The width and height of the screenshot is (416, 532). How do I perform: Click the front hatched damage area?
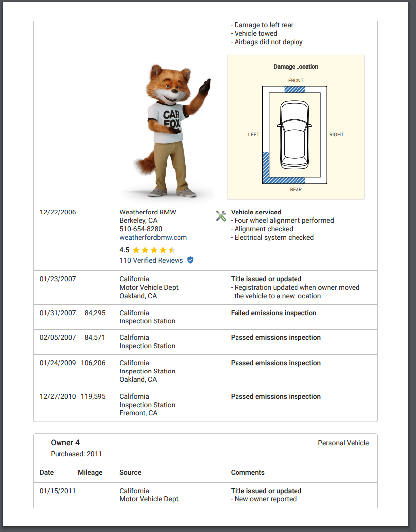(295, 89)
